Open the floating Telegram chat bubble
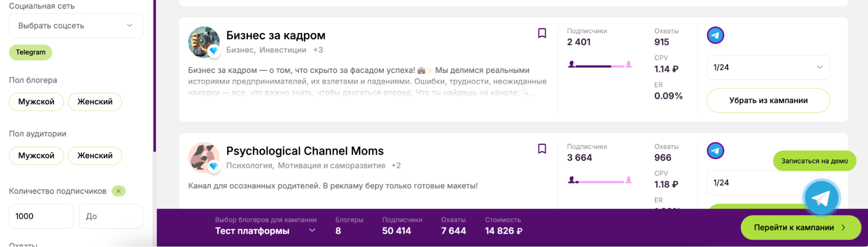 point(820,198)
